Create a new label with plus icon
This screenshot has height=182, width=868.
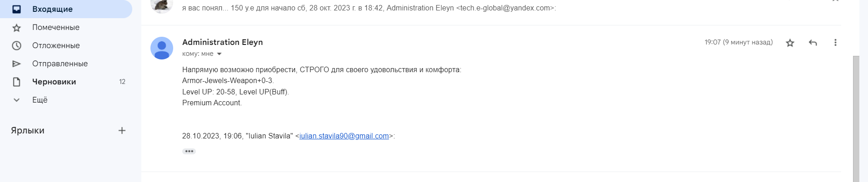(x=122, y=131)
